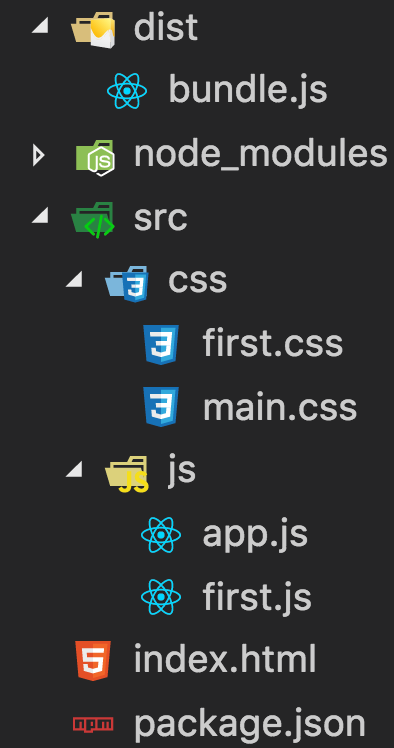Collapse the src folder arrow
The image size is (394, 748).
pyautogui.click(x=41, y=216)
